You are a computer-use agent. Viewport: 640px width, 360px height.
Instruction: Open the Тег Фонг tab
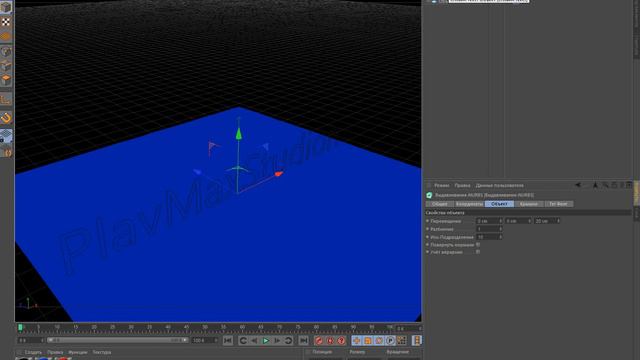[x=558, y=204]
